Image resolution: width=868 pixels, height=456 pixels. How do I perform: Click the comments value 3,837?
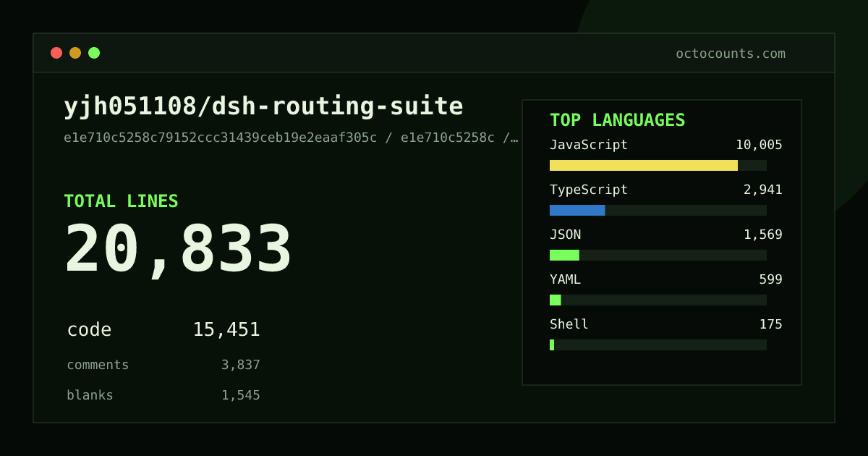(x=241, y=365)
